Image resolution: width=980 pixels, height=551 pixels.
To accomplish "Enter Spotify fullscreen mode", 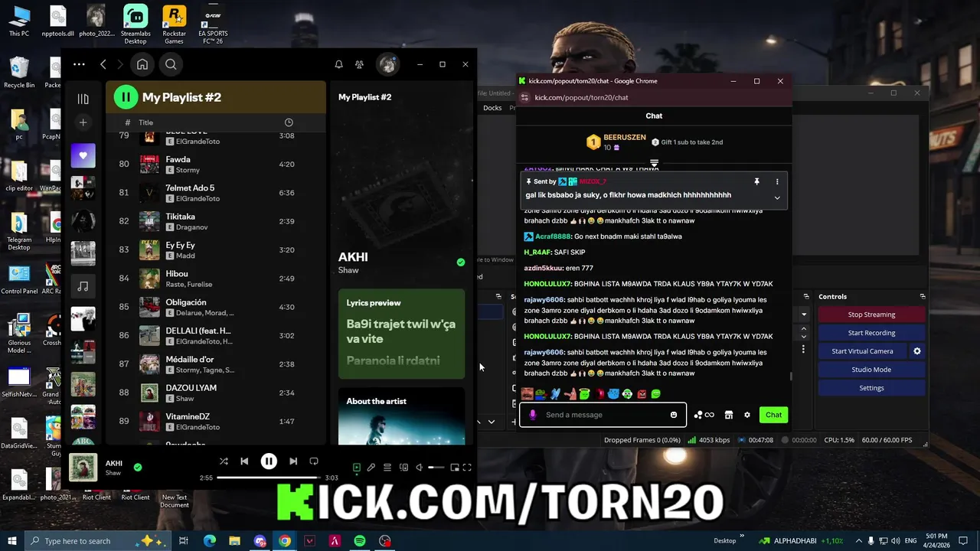I will [x=467, y=468].
